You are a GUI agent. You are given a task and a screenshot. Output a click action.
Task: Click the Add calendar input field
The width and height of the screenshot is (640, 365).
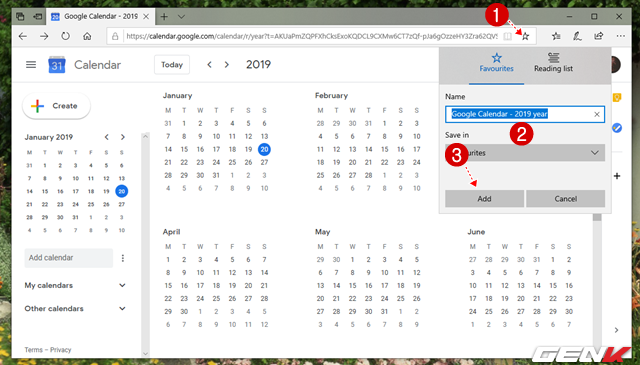(x=69, y=258)
